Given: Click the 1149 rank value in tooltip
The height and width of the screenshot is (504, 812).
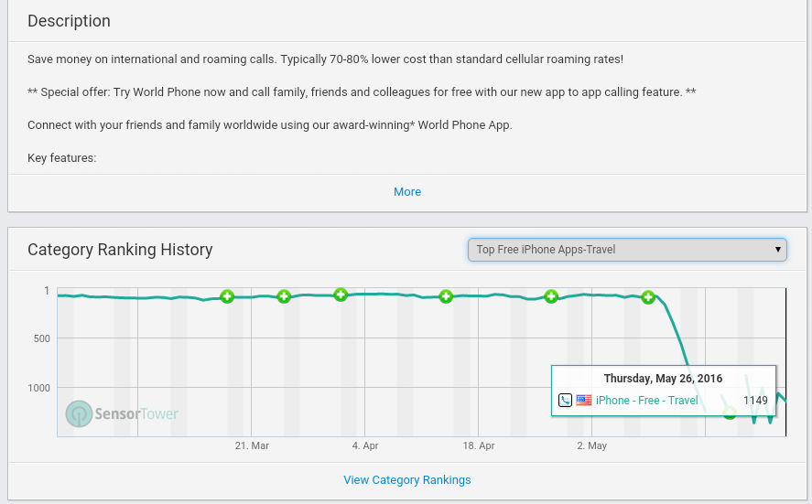Looking at the screenshot, I should (755, 401).
